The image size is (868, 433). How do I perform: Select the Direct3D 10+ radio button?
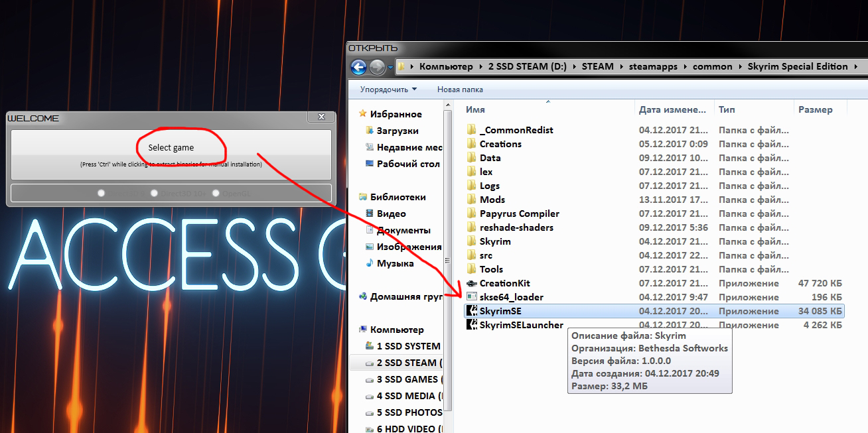tap(154, 193)
